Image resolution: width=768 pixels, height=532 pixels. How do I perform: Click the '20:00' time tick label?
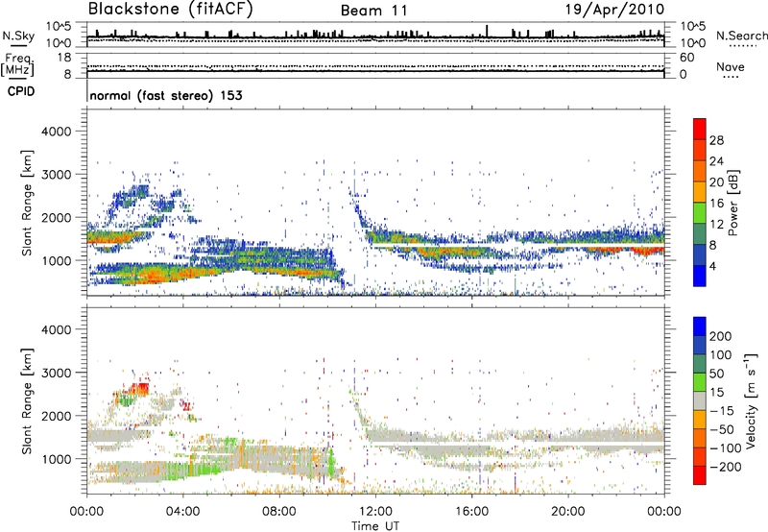point(567,512)
